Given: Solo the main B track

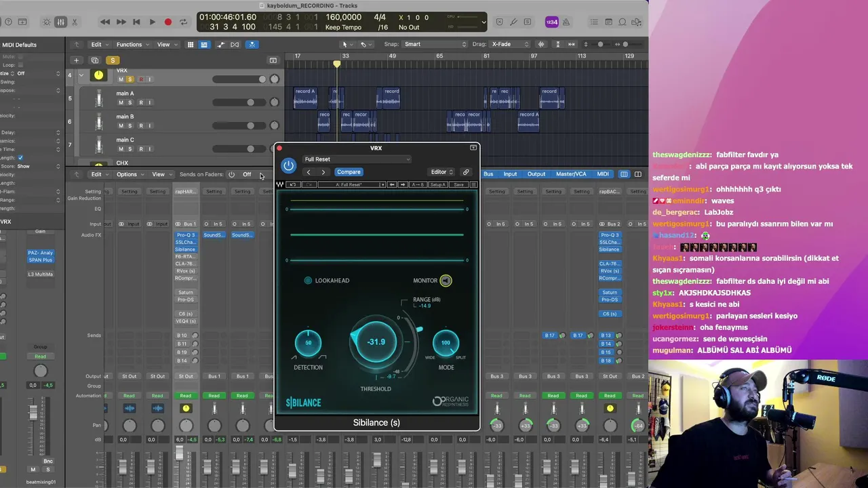Looking at the screenshot, I should (130, 125).
